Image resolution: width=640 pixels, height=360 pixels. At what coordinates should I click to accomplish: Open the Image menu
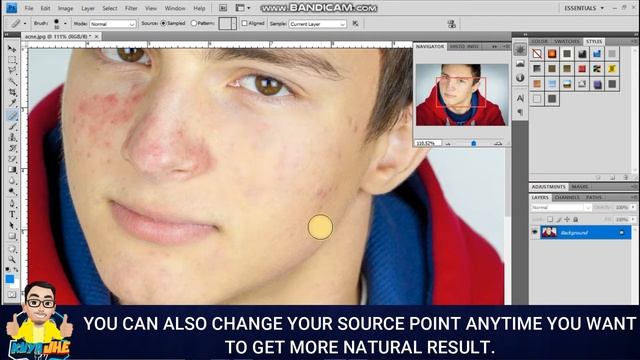(x=65, y=8)
